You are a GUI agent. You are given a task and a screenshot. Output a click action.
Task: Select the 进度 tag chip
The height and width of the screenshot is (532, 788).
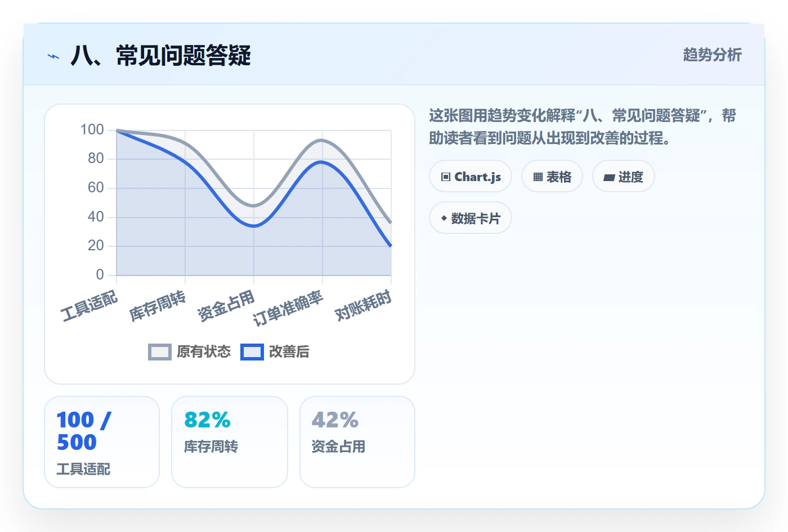point(623,177)
